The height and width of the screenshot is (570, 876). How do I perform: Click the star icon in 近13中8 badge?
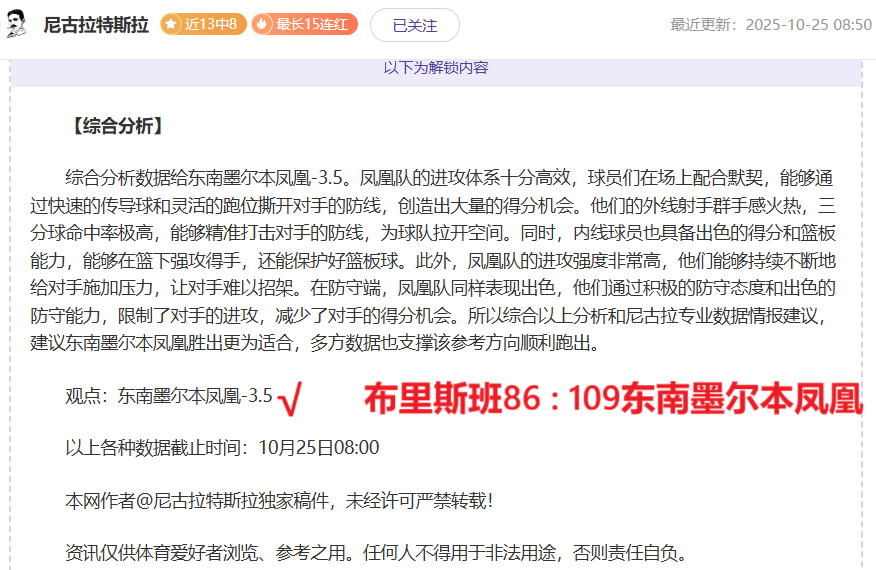pyautogui.click(x=171, y=25)
